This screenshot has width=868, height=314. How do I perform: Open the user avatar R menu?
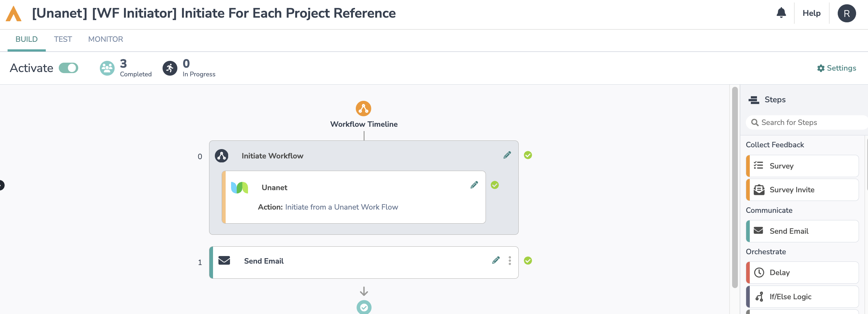click(847, 14)
